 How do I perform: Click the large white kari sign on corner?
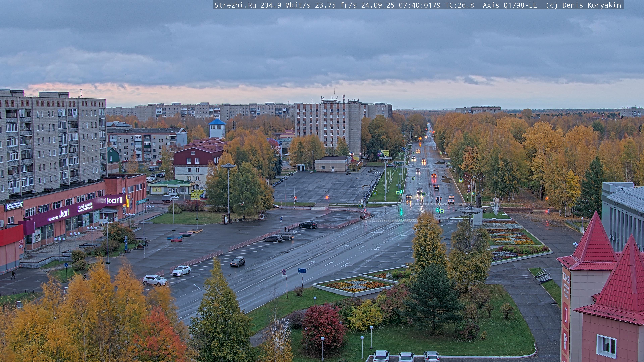point(114,200)
